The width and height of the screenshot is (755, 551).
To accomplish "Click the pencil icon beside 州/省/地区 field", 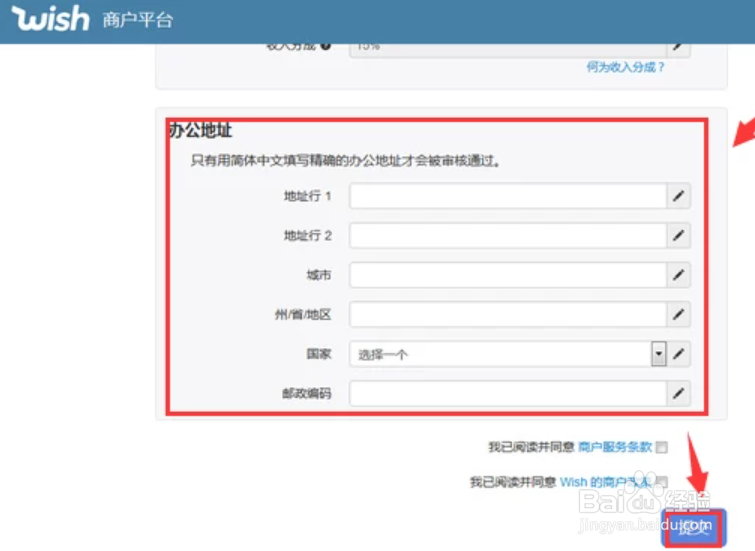I will (x=678, y=315).
